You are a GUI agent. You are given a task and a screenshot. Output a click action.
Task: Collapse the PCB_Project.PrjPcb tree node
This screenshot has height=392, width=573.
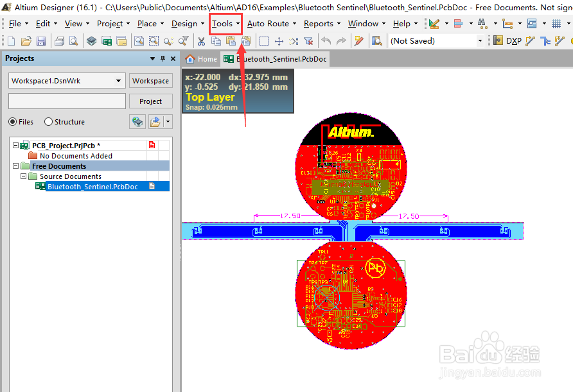15,145
